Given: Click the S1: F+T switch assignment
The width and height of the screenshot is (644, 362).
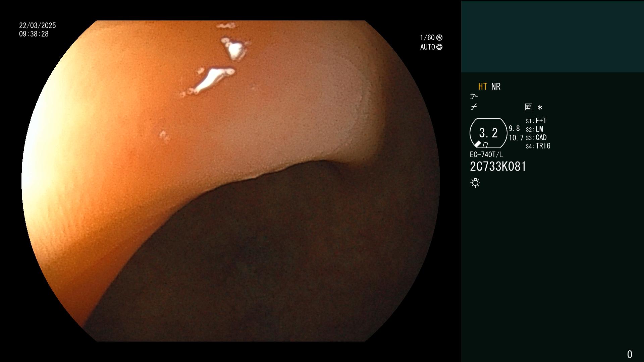Looking at the screenshot, I should pyautogui.click(x=536, y=121).
